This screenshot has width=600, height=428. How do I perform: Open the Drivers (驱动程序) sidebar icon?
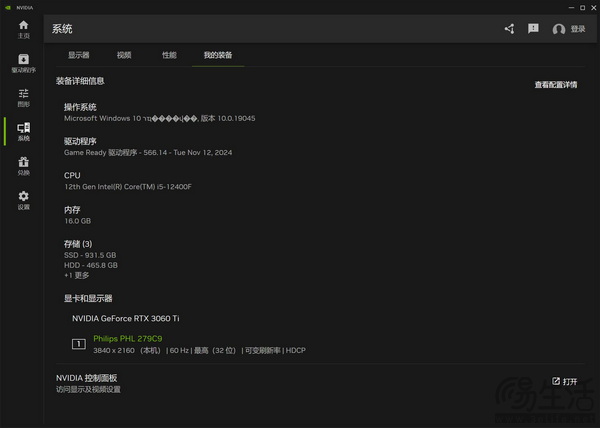23,63
